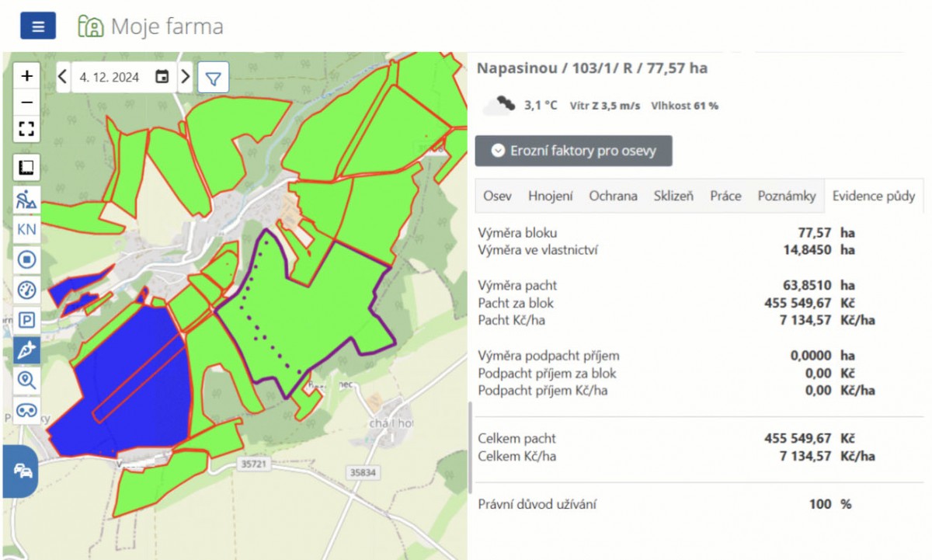Click the detail panel vertical scrollbar
Image resolution: width=932 pixels, height=560 pixels.
pos(470,448)
